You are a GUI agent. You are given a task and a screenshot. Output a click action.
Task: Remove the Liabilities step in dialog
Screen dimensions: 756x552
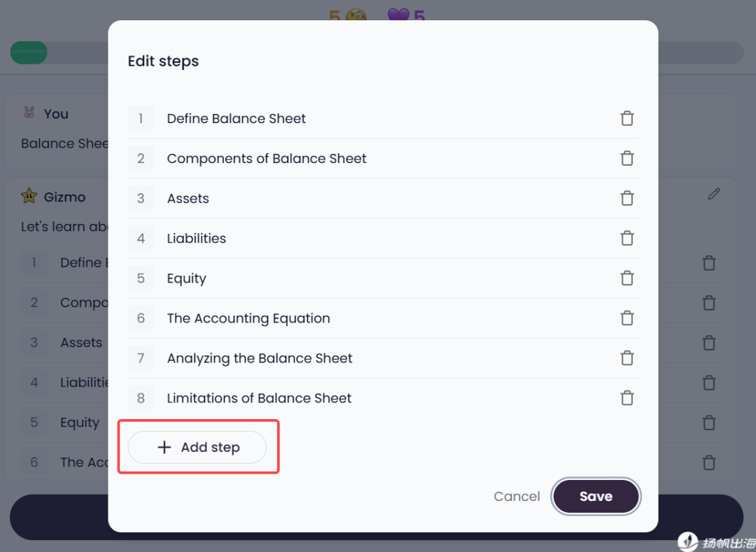coord(627,238)
